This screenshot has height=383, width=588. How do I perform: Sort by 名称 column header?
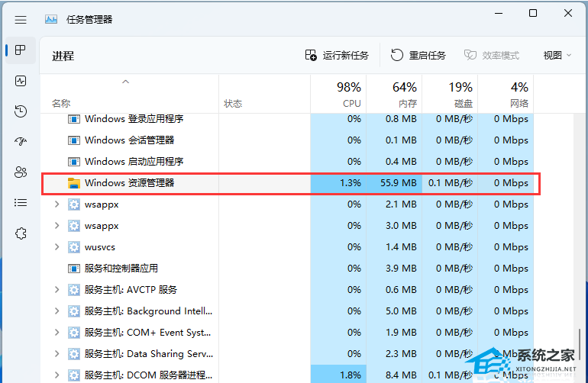click(129, 94)
